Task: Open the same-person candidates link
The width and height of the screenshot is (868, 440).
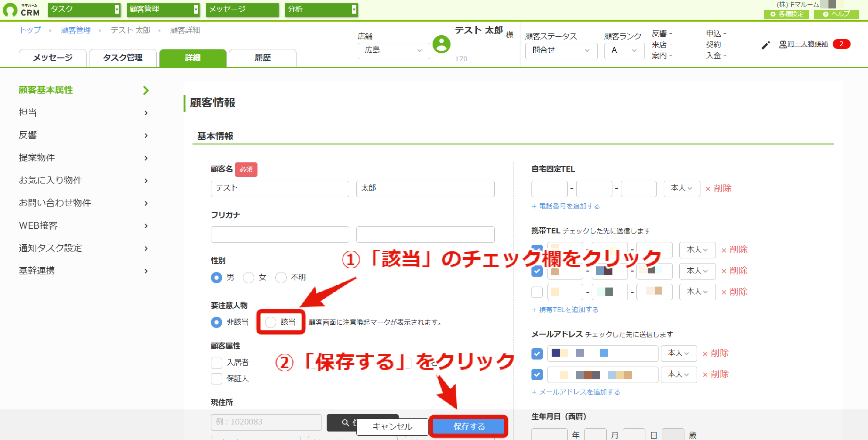Action: pos(804,44)
